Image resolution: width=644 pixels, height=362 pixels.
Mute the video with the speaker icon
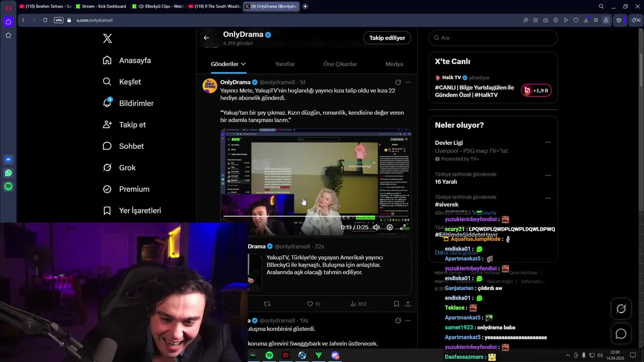[376, 227]
